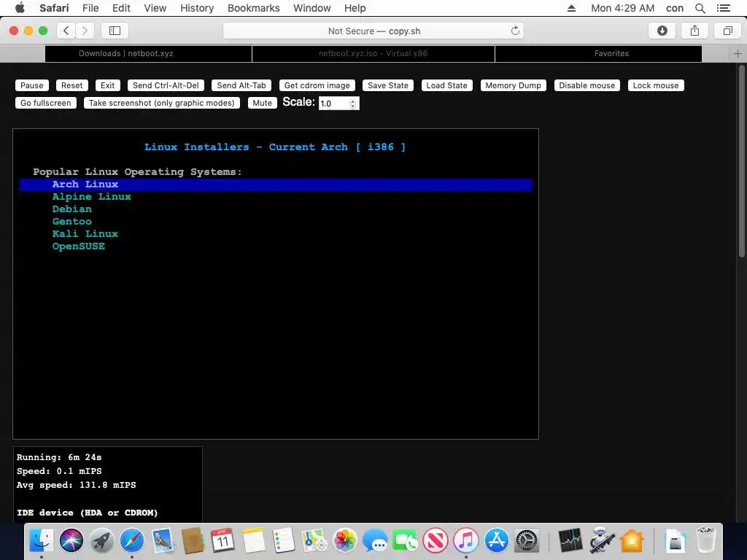Click Get cdrom image
The height and width of the screenshot is (560, 747).
pos(317,85)
